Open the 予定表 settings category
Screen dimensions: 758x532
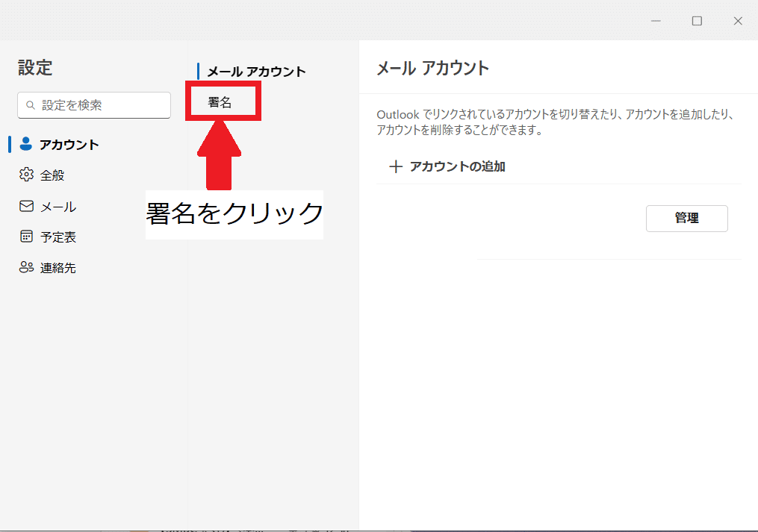[58, 237]
